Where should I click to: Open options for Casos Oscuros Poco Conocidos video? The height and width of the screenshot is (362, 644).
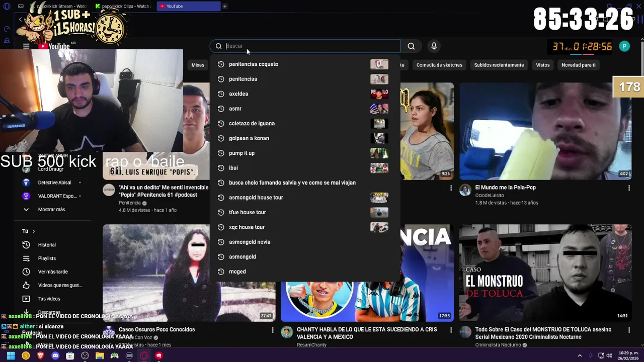tap(273, 330)
